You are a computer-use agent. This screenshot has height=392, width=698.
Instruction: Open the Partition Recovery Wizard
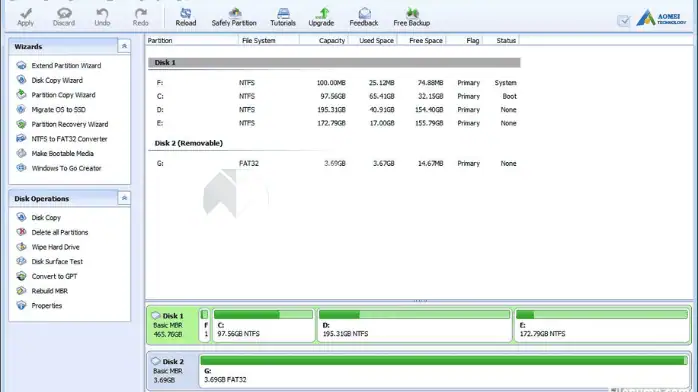coord(69,124)
